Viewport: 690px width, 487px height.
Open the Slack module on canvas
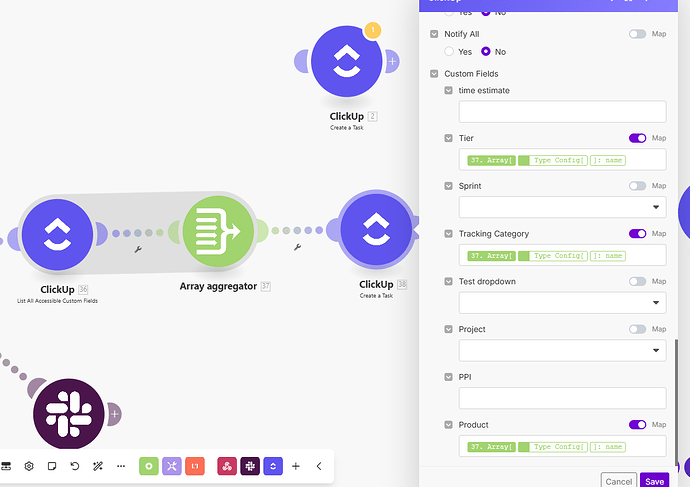(x=69, y=414)
